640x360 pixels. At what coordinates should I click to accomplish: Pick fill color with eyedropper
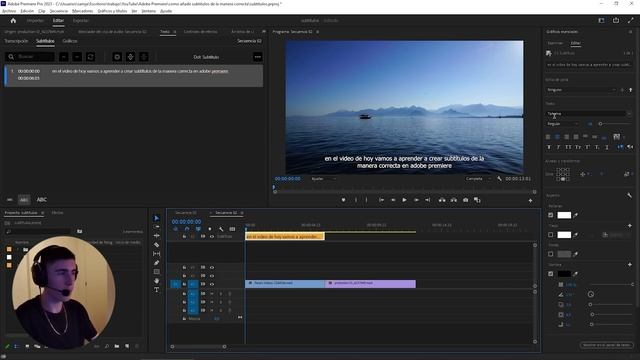(x=576, y=215)
